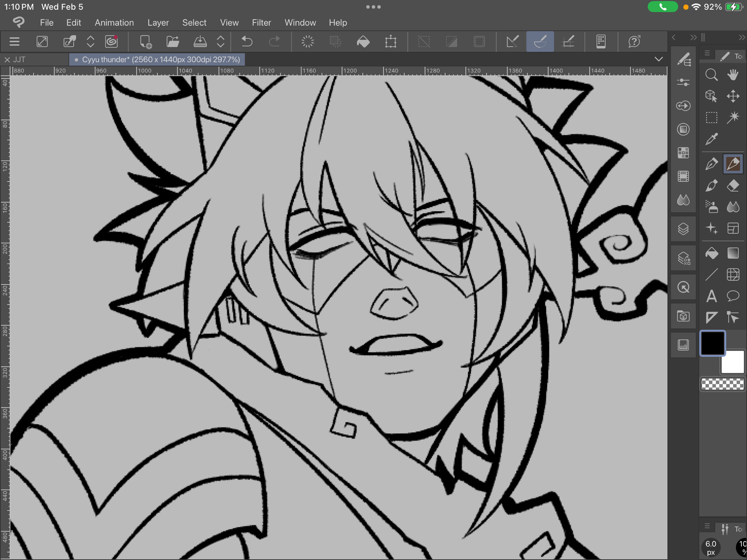
Task: Open the Filter menu
Action: [x=261, y=23]
